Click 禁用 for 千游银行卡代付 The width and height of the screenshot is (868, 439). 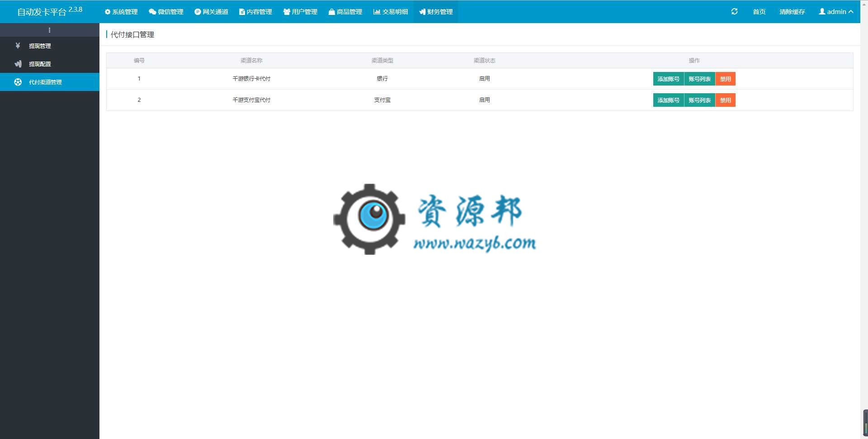pyautogui.click(x=725, y=79)
